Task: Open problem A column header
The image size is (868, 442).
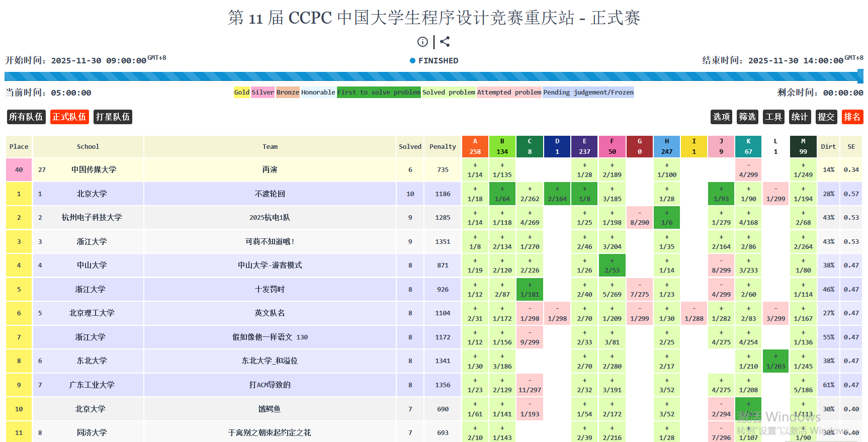Action: point(475,146)
